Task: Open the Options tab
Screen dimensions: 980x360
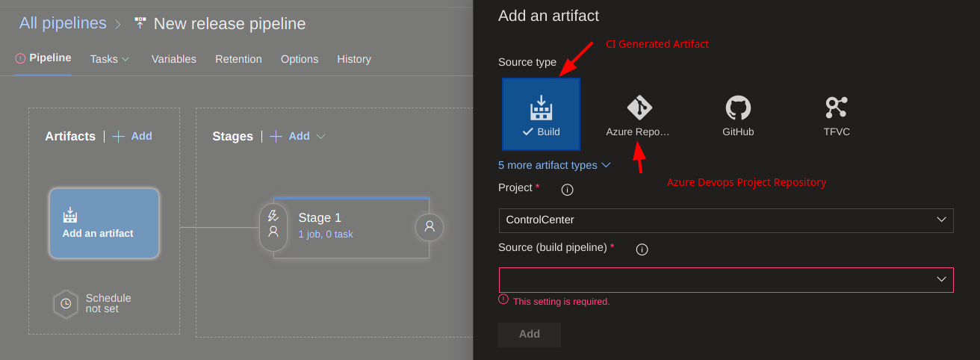Action: pos(300,59)
